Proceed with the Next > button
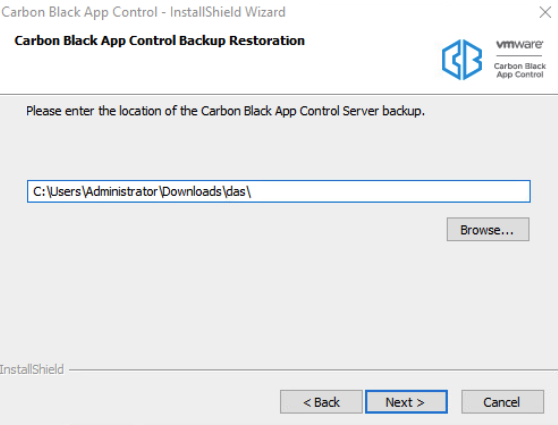This screenshot has height=425, width=558. click(x=406, y=402)
